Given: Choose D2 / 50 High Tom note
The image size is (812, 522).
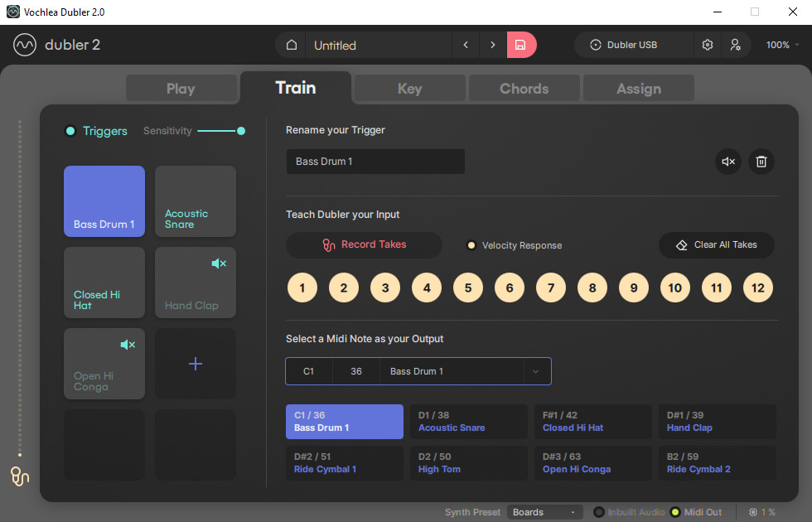Looking at the screenshot, I should tap(469, 463).
